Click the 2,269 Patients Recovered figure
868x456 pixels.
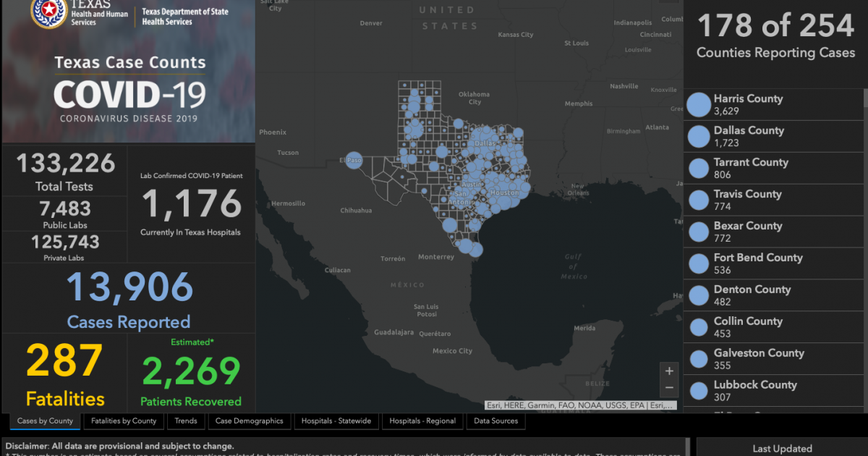pos(191,371)
